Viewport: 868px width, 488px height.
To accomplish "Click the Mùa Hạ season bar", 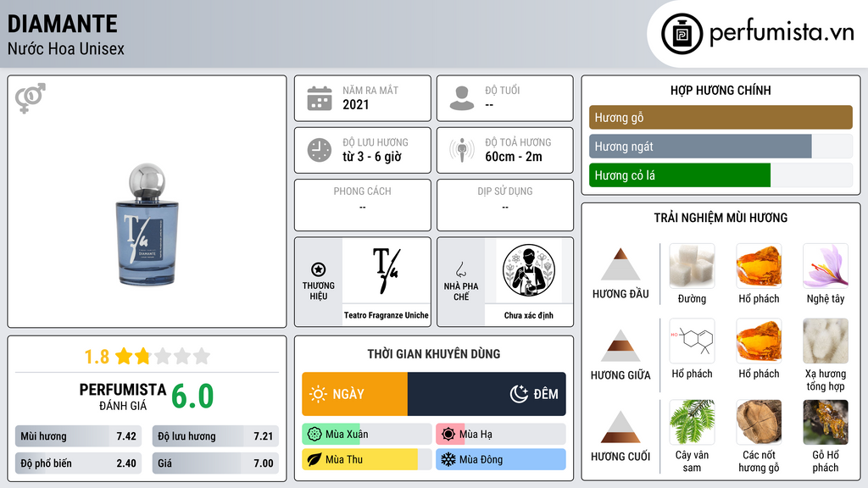I will (x=500, y=435).
